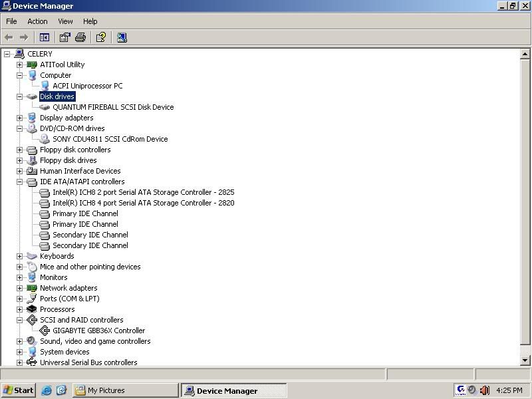Expand the ATITool Utility node
This screenshot has width=532, height=399.
(20, 65)
